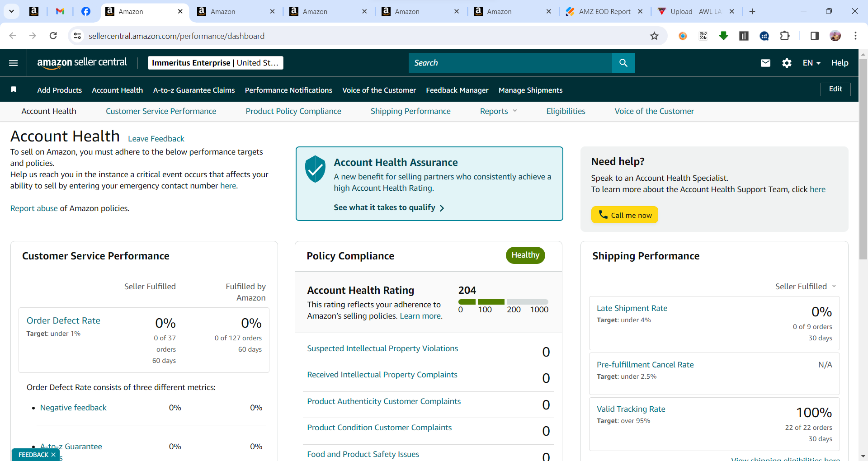
Task: Click the Call me now button
Action: click(x=624, y=215)
